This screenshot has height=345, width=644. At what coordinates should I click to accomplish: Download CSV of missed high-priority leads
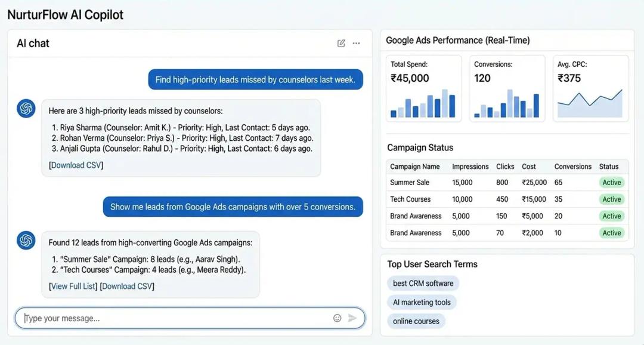coord(76,164)
